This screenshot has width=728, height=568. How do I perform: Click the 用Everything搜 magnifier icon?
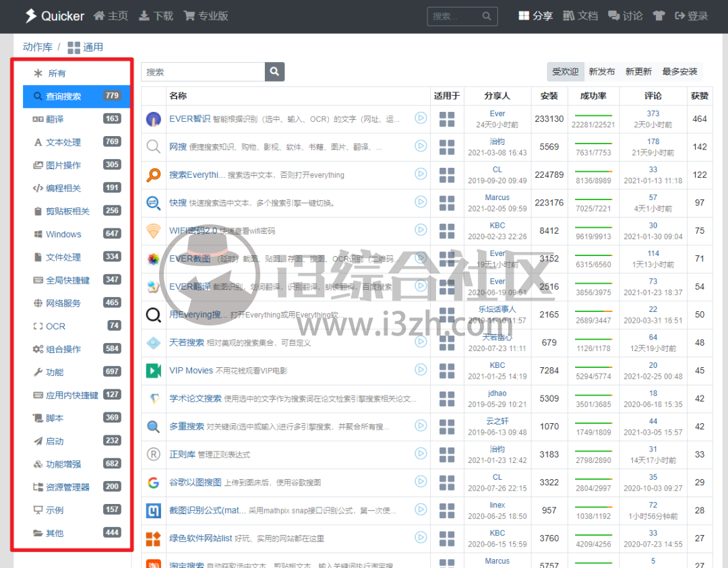pyautogui.click(x=153, y=315)
